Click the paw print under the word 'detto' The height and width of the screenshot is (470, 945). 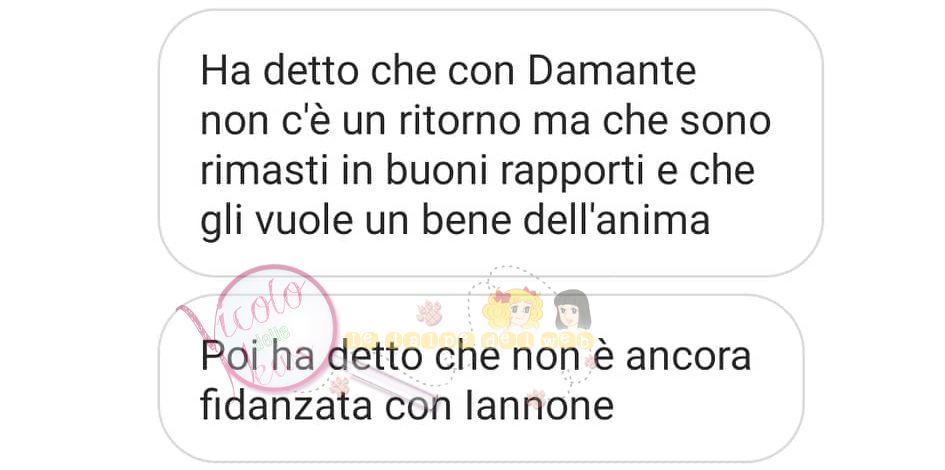tap(340, 386)
